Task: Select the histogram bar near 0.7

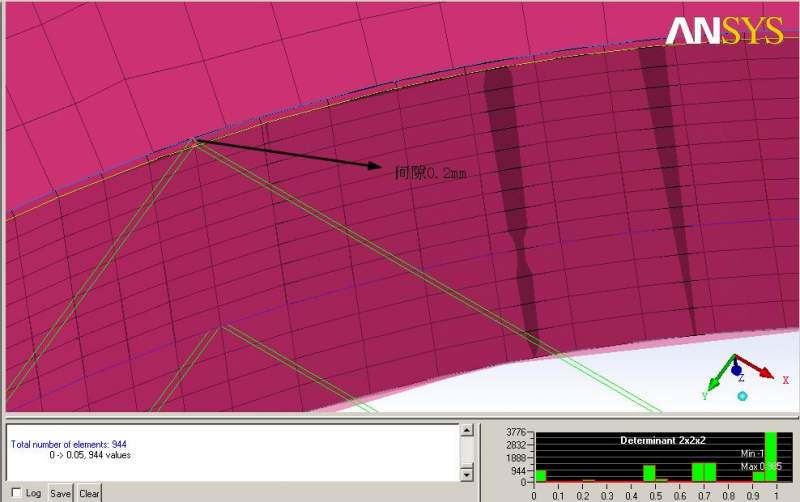Action: coord(704,472)
